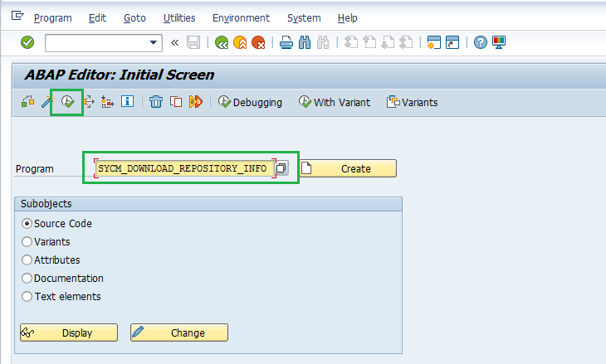Click the Change button
The width and height of the screenshot is (606, 364).
[179, 332]
